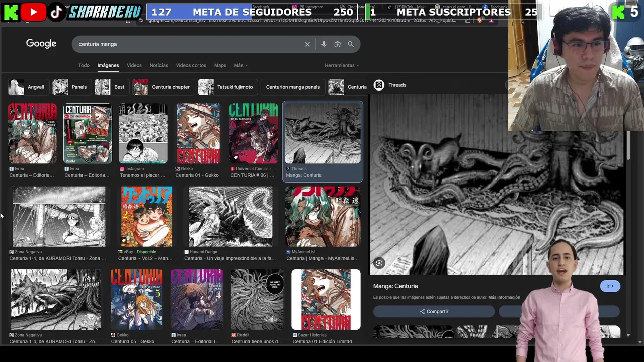Click the large octopus preview image
The width and height of the screenshot is (644, 362).
(497, 185)
